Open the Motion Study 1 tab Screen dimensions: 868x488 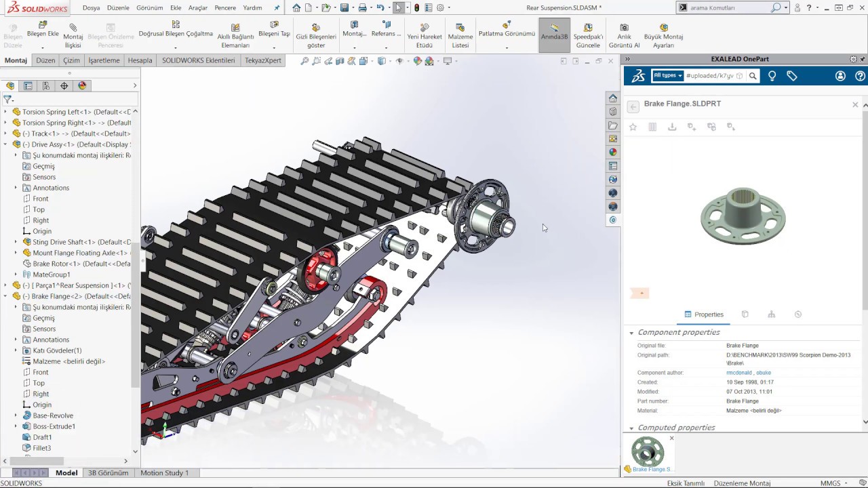pyautogui.click(x=164, y=472)
